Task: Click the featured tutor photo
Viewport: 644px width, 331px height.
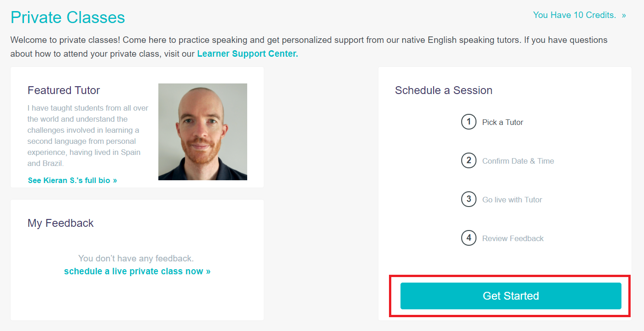Action: click(203, 132)
